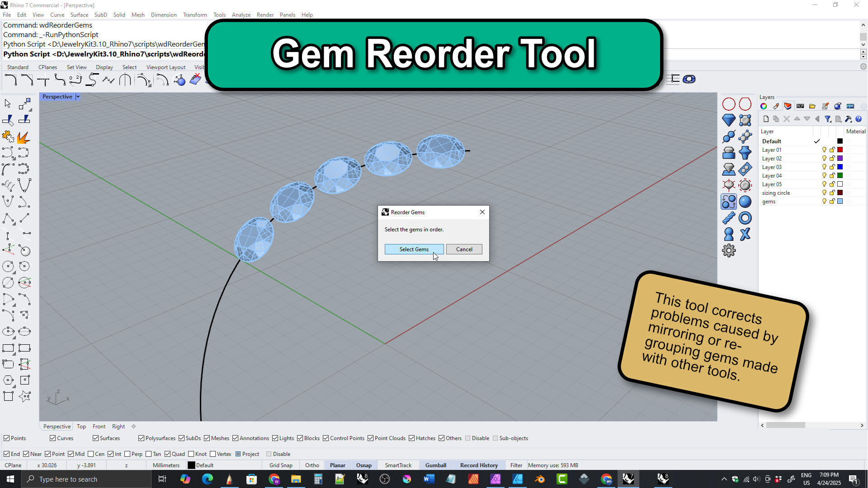This screenshot has height=488, width=868.
Task: Open the Perspective viewport dropdown arrow
Action: point(77,97)
